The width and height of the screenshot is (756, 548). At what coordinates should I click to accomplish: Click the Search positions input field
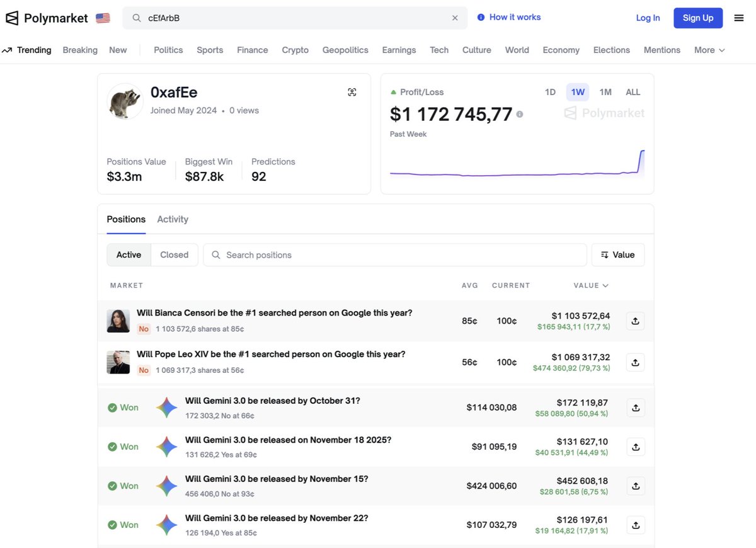(395, 255)
